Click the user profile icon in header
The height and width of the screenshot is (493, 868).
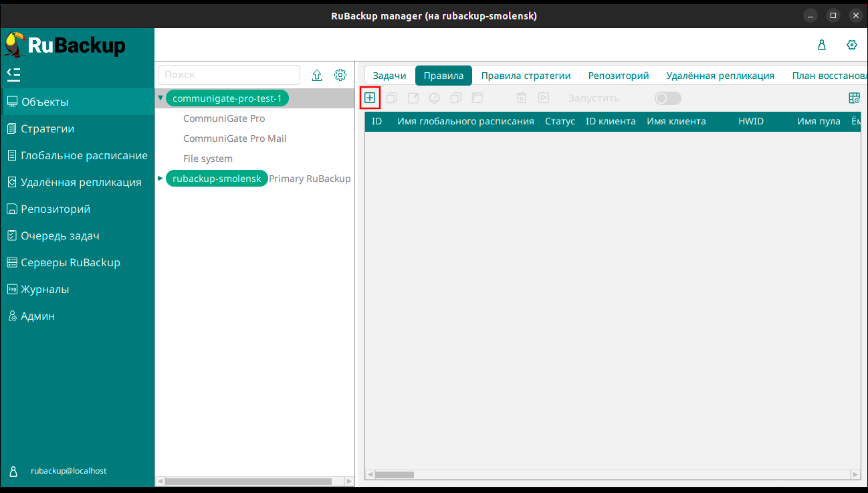tap(822, 45)
